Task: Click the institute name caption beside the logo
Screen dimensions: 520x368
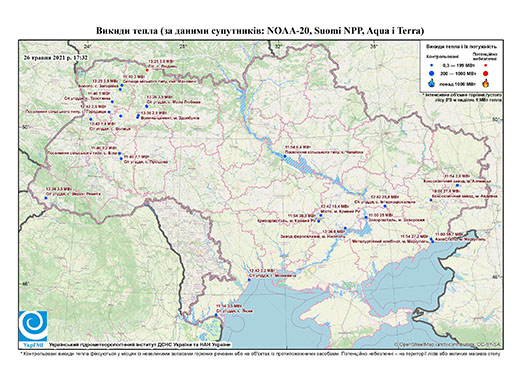Action: point(140,344)
